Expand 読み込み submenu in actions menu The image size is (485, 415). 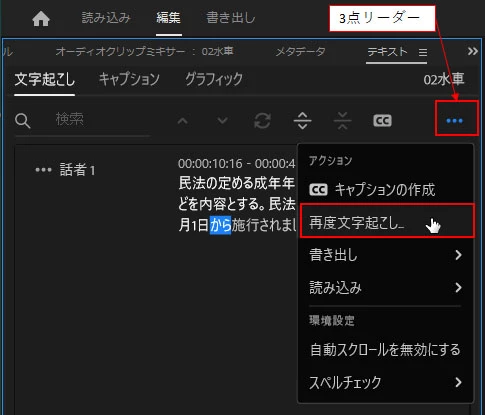385,288
